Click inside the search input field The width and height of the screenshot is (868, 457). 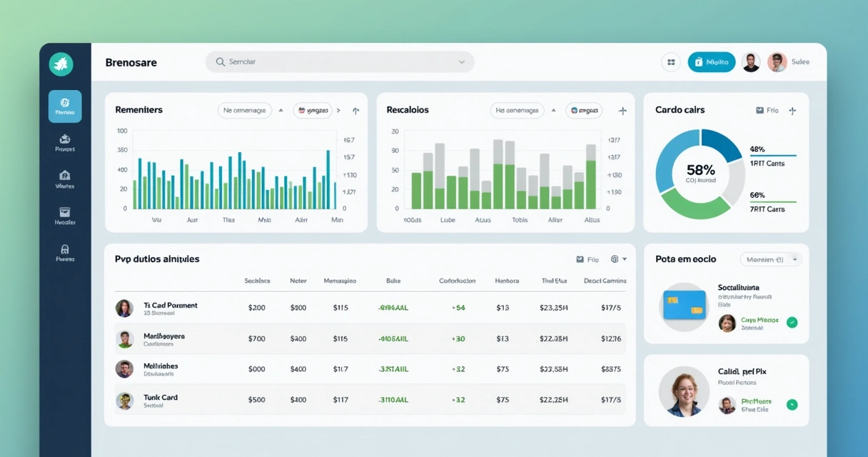pyautogui.click(x=321, y=62)
